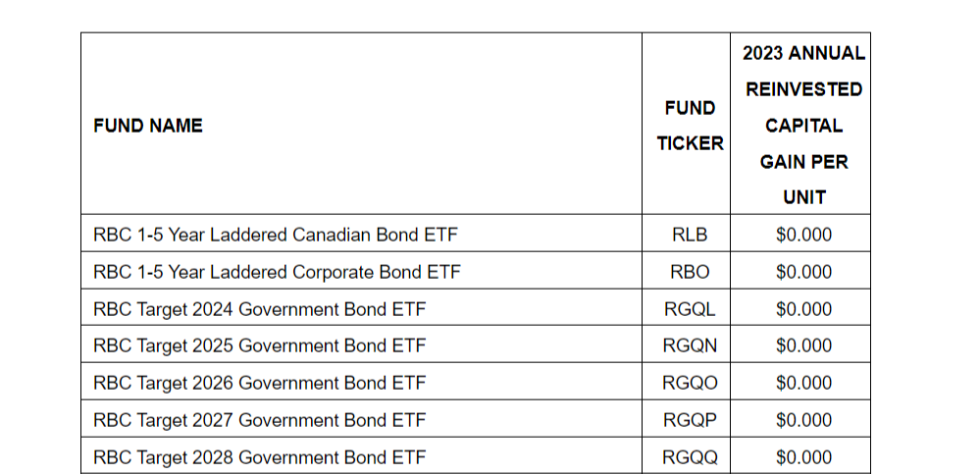Select RBC 1-5 Year Laddered Canadian Bond ETF
This screenshot has width=980, height=474.
[x=276, y=236]
